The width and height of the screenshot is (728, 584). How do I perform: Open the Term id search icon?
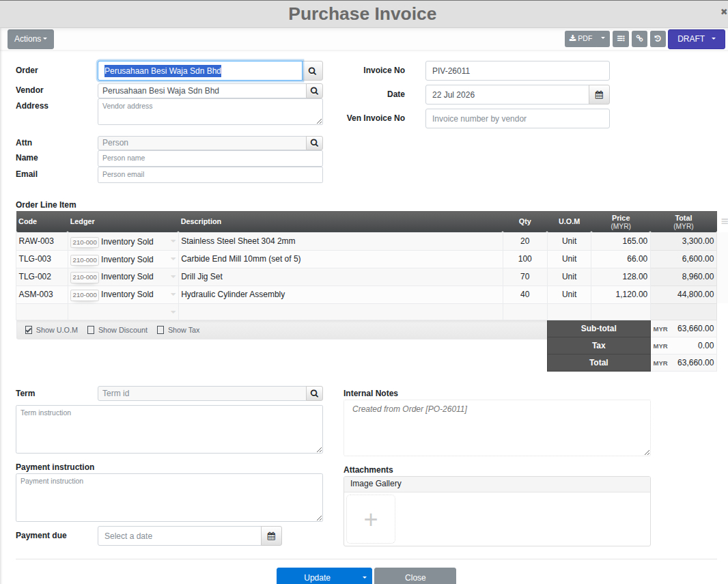click(x=314, y=393)
